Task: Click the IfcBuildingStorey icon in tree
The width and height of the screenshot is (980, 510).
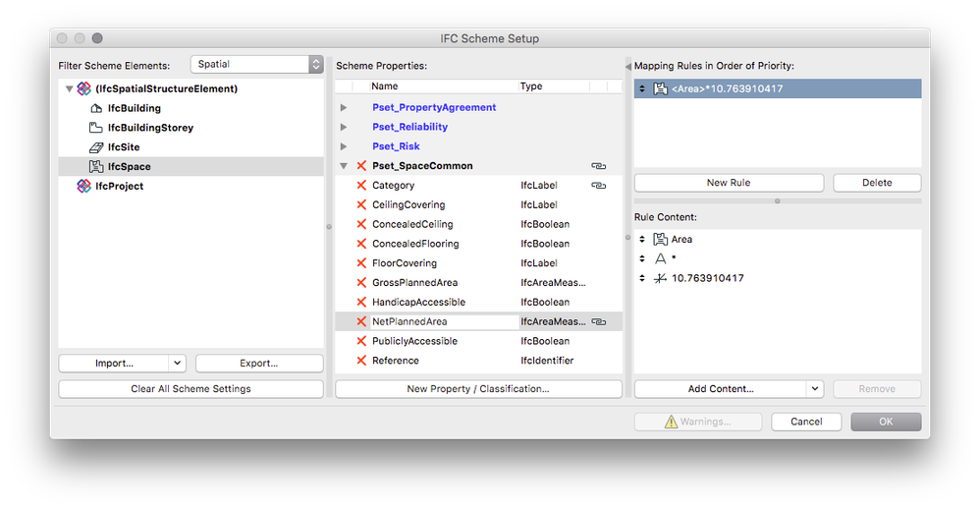Action: 96,128
